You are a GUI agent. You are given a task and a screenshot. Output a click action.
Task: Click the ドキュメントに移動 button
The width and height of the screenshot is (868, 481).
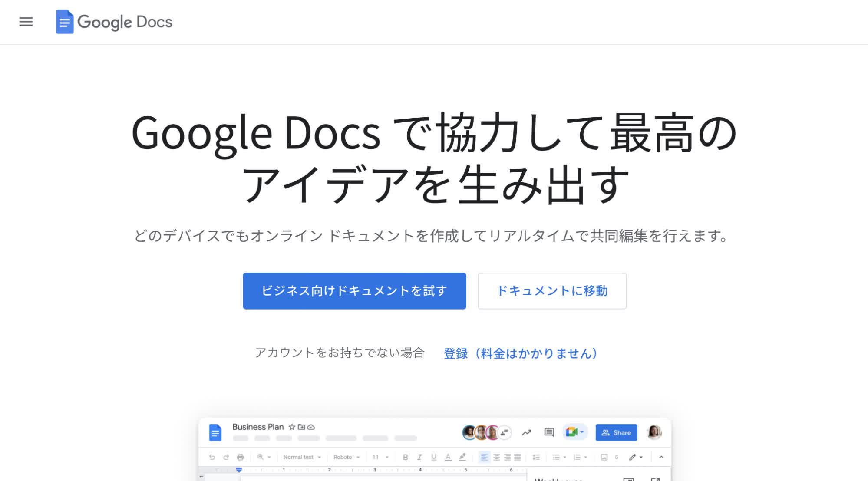[551, 291]
